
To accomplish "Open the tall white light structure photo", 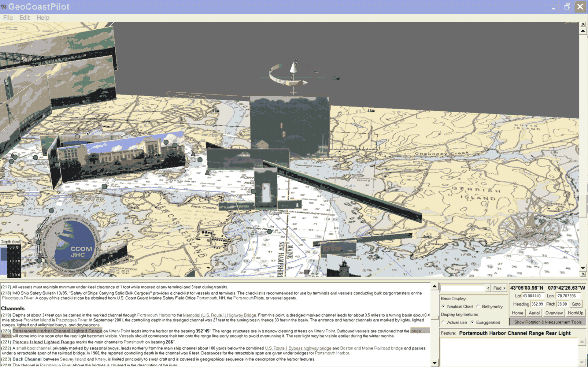I will 266,188.
